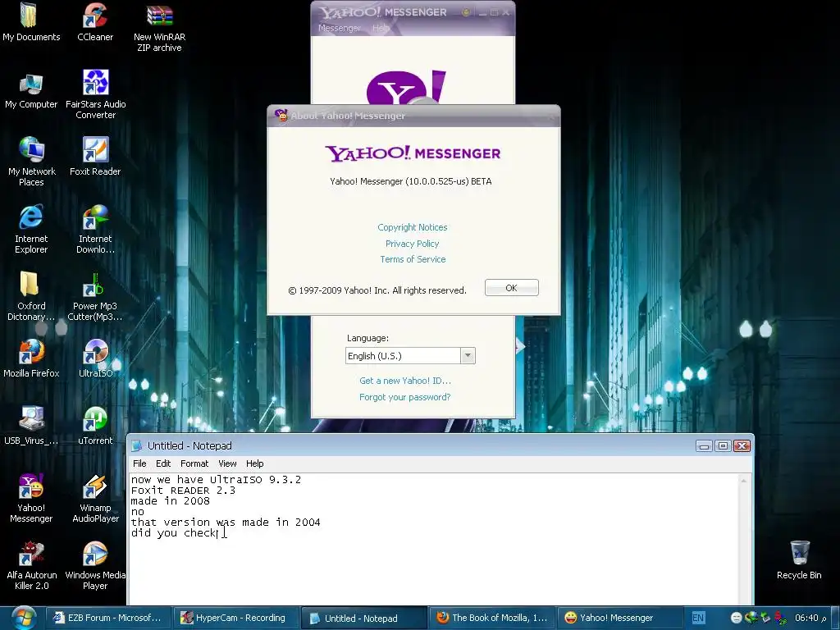Screen dimensions: 840x630
Task: Click version text 10.0.0.525-us BETA
Action: click(x=411, y=181)
